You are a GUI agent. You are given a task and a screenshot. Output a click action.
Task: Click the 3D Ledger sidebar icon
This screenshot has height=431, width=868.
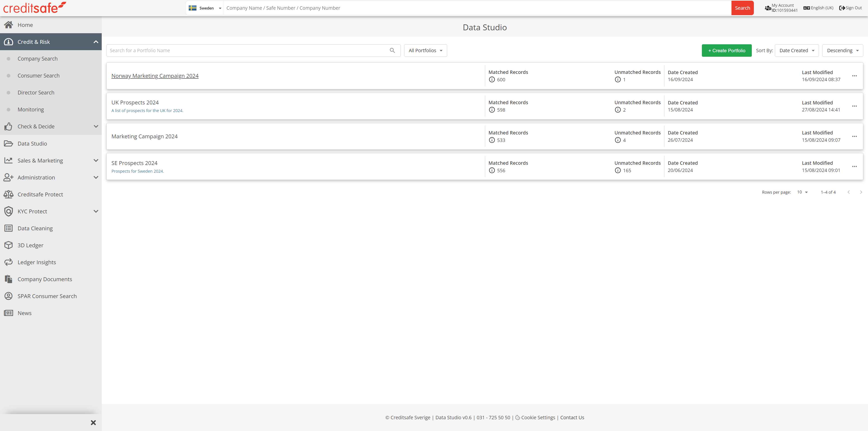[x=9, y=245]
